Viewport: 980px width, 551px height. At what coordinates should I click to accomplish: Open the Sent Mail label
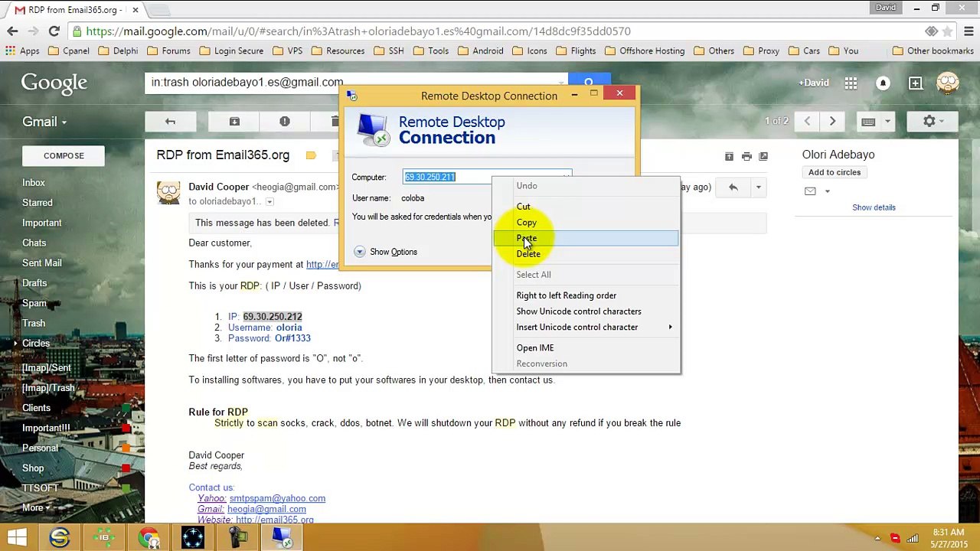42,263
